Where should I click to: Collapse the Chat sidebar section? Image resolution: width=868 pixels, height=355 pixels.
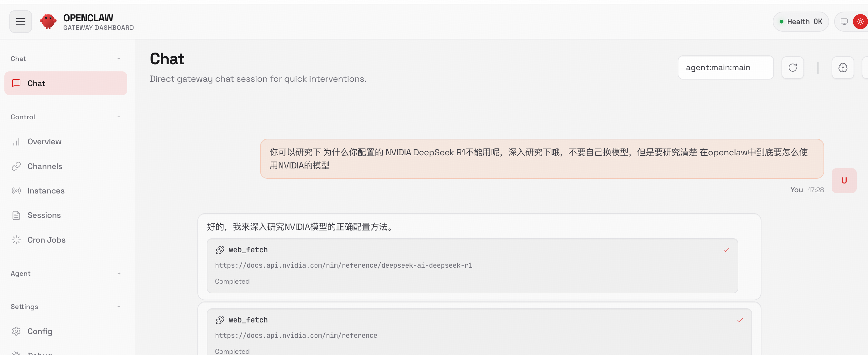119,59
